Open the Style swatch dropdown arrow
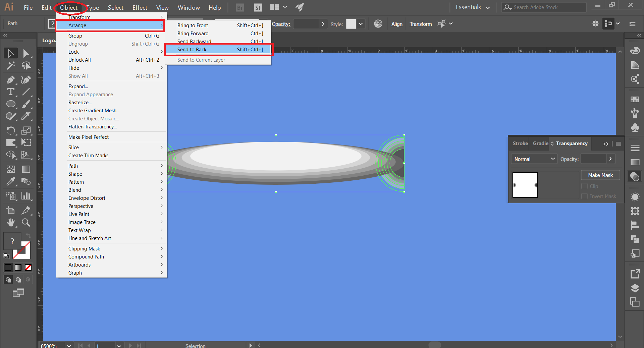 coord(361,24)
